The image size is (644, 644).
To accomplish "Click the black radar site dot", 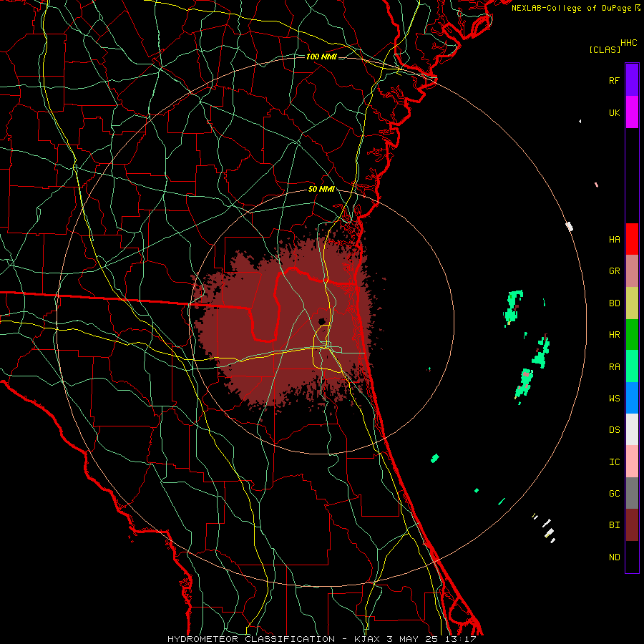I will tap(322, 321).
